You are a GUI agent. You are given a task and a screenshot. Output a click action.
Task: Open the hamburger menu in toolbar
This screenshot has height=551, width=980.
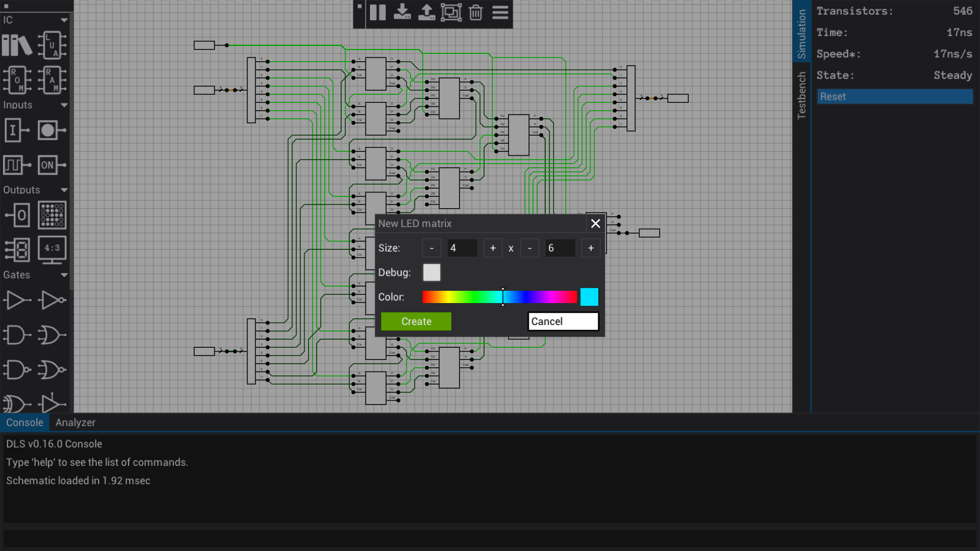pyautogui.click(x=500, y=13)
